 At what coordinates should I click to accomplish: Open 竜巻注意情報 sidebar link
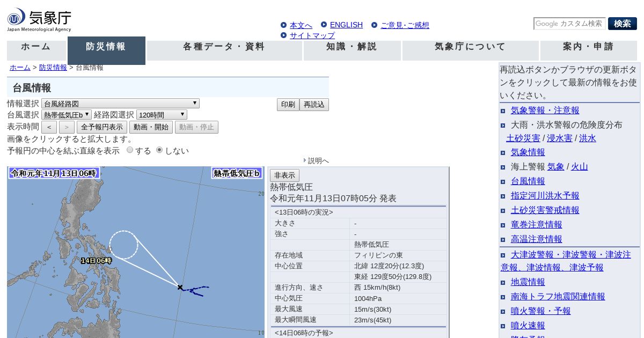click(536, 225)
